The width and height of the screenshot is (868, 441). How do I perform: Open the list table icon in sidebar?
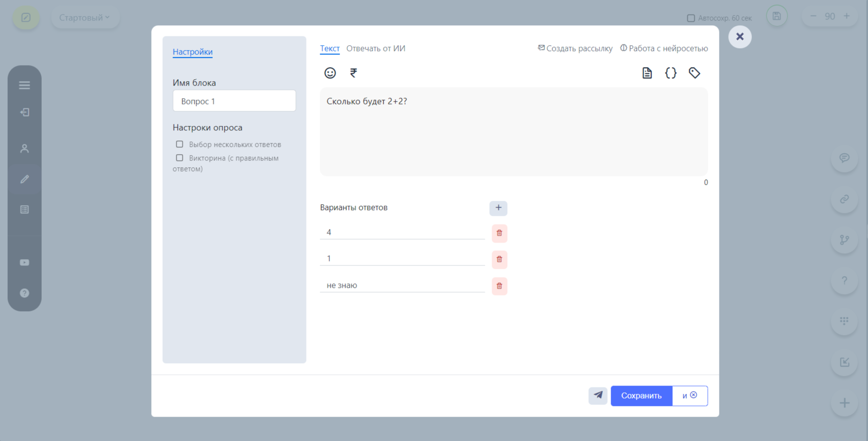tap(24, 210)
